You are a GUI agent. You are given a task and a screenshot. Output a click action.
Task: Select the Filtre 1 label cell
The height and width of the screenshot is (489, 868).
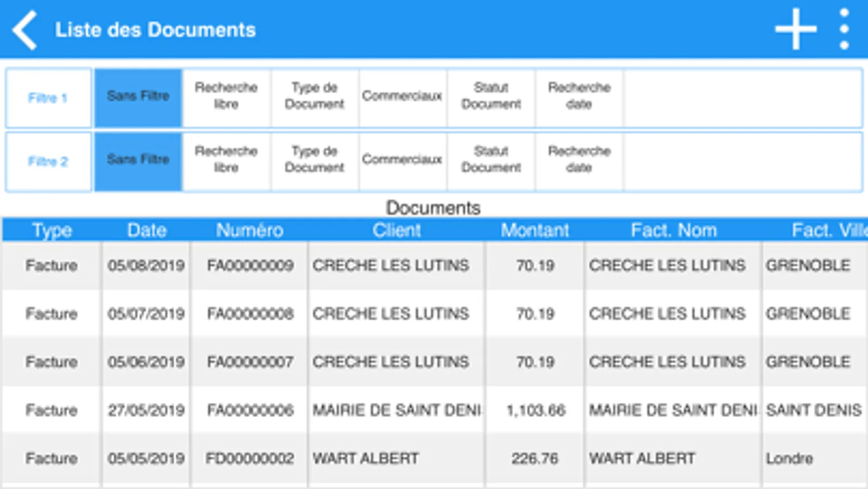[48, 98]
